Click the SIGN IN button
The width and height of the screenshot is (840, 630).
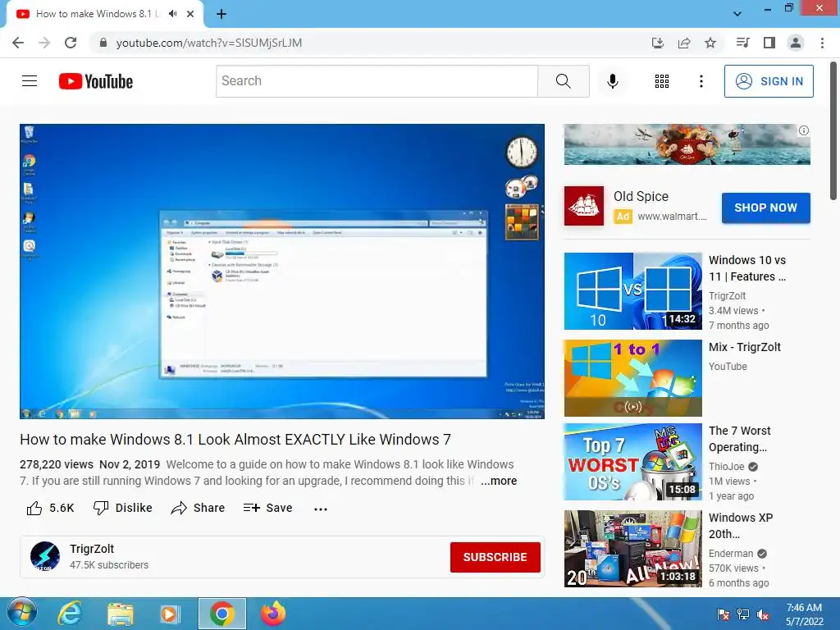[x=769, y=81]
